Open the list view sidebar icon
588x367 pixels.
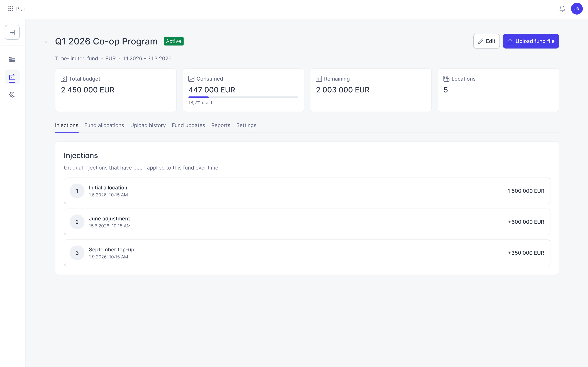pyautogui.click(x=12, y=59)
